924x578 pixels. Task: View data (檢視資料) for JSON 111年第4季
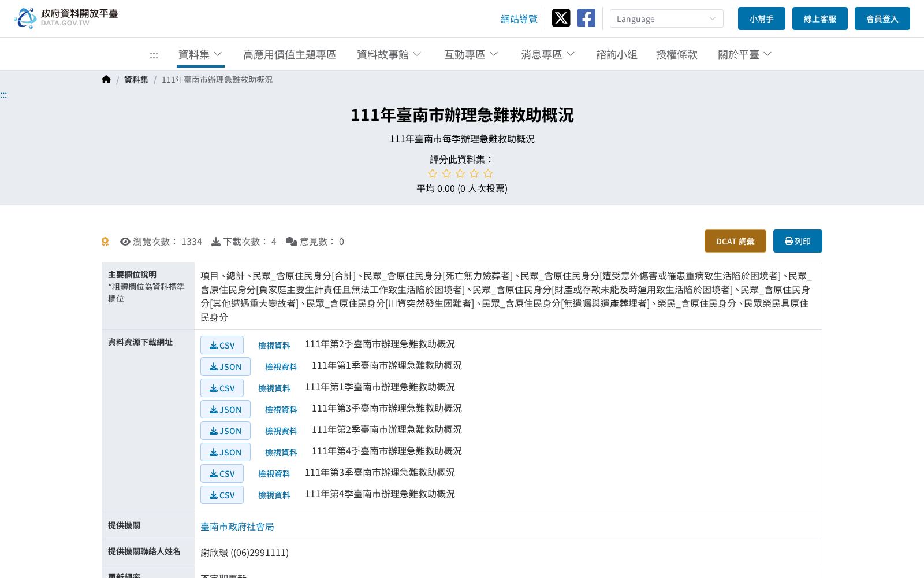click(281, 453)
